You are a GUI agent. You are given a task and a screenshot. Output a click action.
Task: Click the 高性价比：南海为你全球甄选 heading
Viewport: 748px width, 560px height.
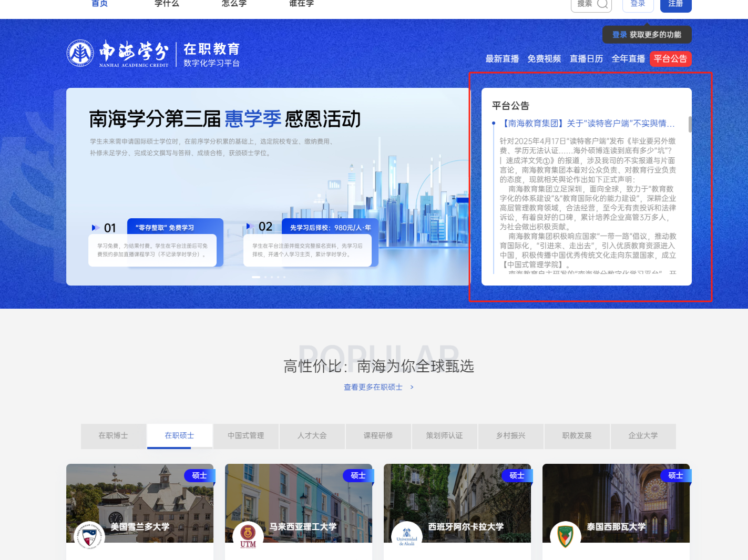coord(378,366)
